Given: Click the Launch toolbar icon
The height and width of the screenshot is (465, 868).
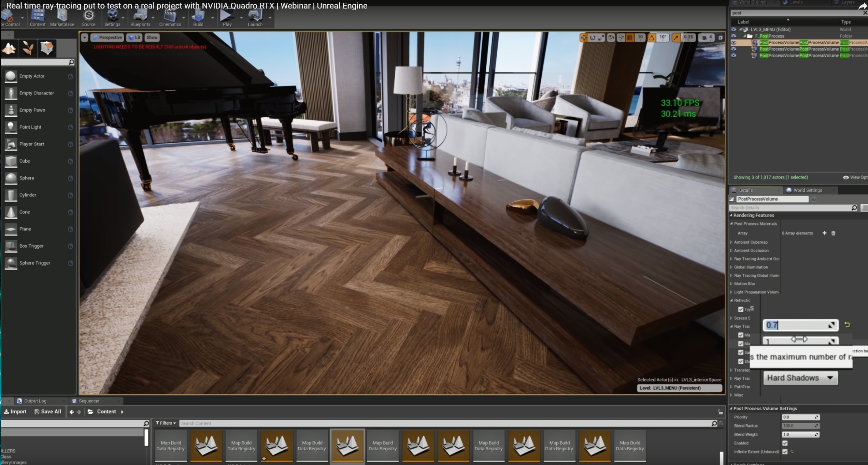Looking at the screenshot, I should (255, 17).
